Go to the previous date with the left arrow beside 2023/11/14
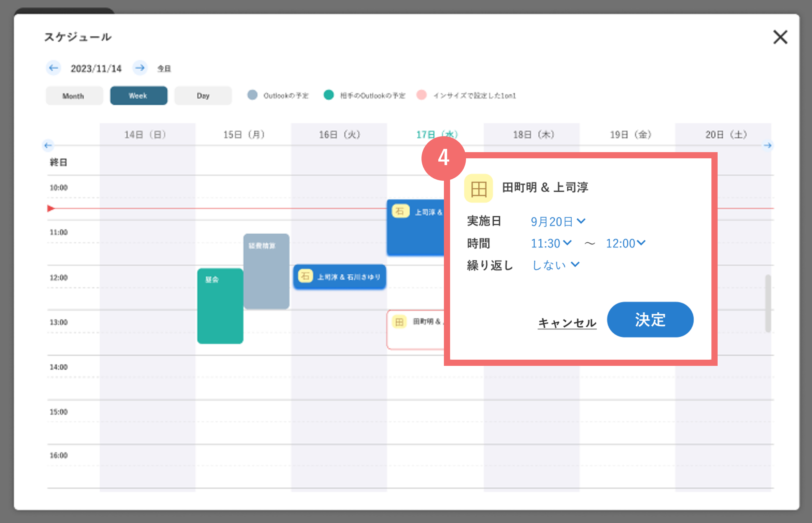The width and height of the screenshot is (812, 523). [x=53, y=68]
